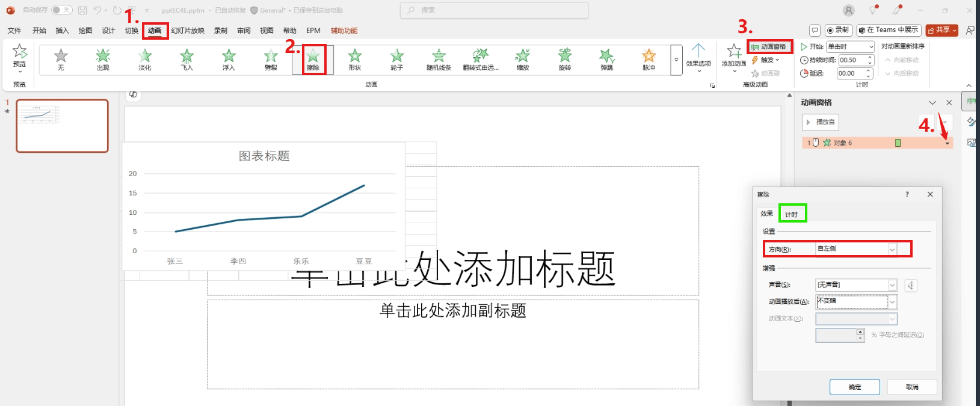Select the 劈裂 (Split) animation effect
Viewport: 980px width, 406px height.
[x=271, y=60]
